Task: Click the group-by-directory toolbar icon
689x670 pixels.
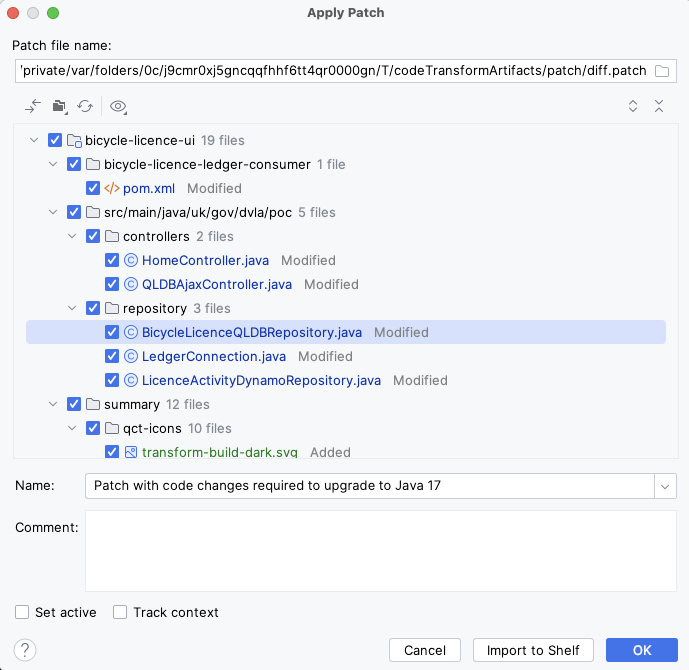Action: pos(59,106)
